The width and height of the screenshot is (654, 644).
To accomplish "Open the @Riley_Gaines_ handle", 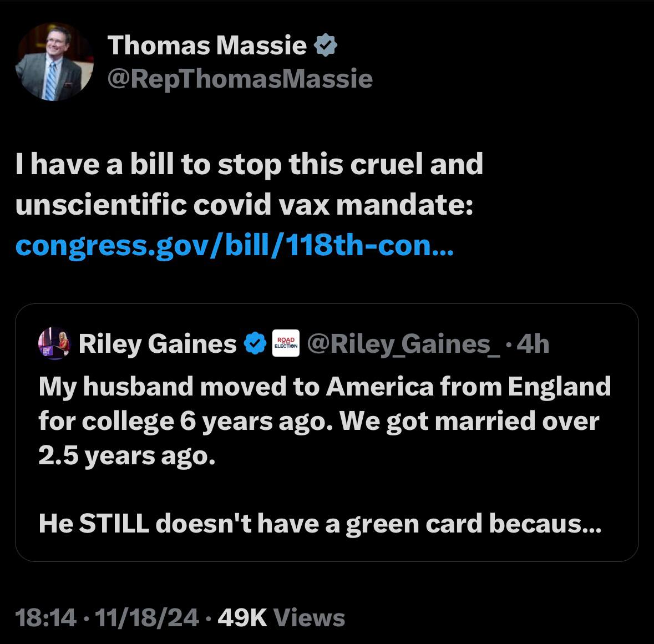I will (403, 344).
